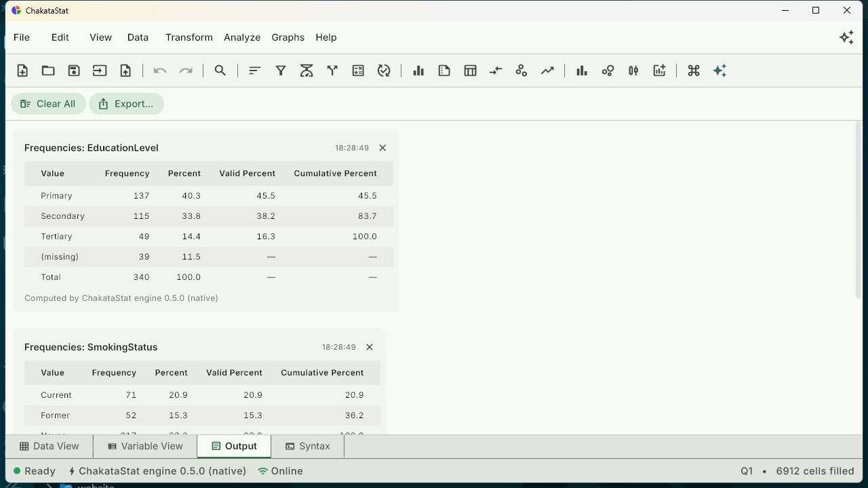
Task: Open the filter cases funnel icon
Action: pos(281,70)
